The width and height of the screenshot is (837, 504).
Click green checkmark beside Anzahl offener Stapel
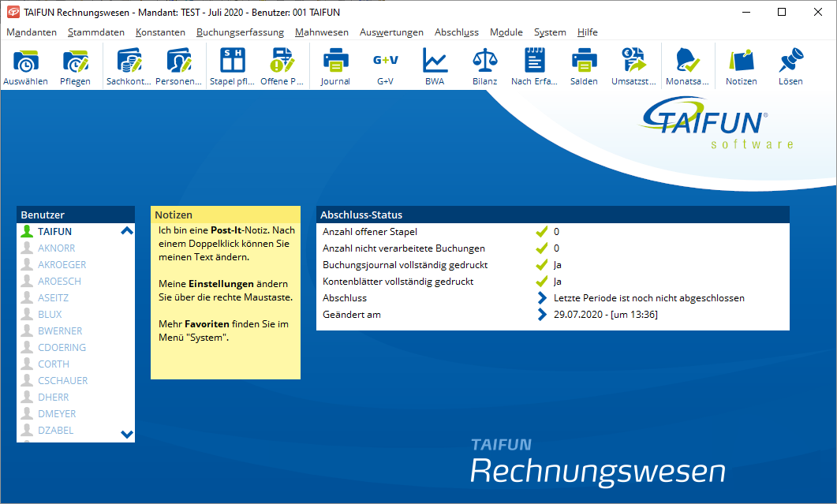541,232
